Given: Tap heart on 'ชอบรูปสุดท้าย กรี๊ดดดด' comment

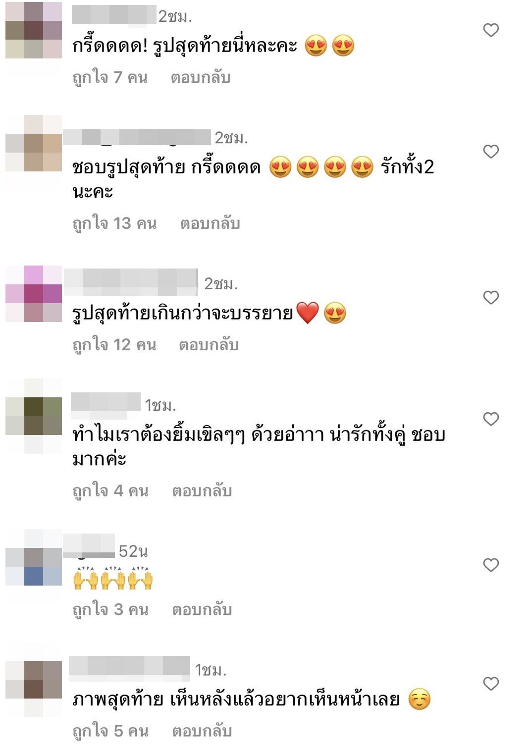Looking at the screenshot, I should [490, 152].
